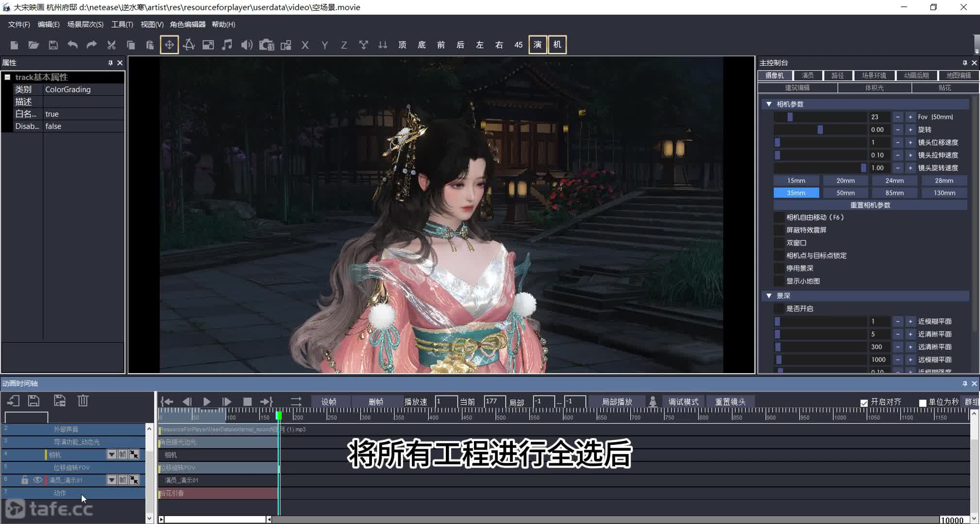The image size is (980, 524).
Task: Redo the last action
Action: tap(92, 45)
